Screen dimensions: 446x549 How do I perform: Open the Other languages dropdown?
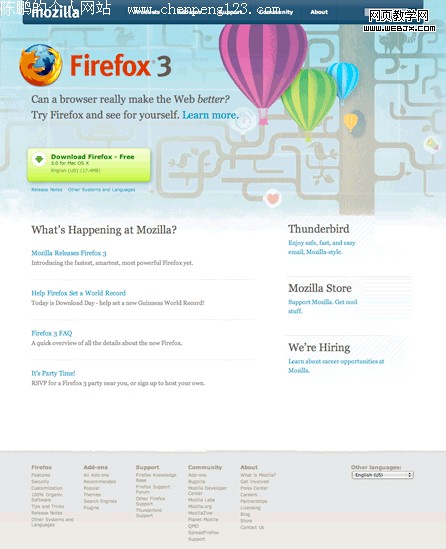click(x=383, y=475)
